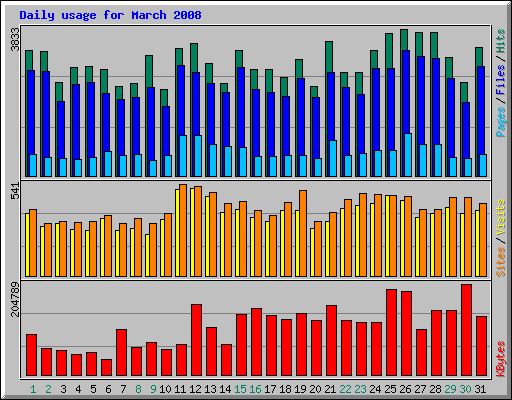
Task: Click the 'Hits' legend label
Action: (500, 41)
